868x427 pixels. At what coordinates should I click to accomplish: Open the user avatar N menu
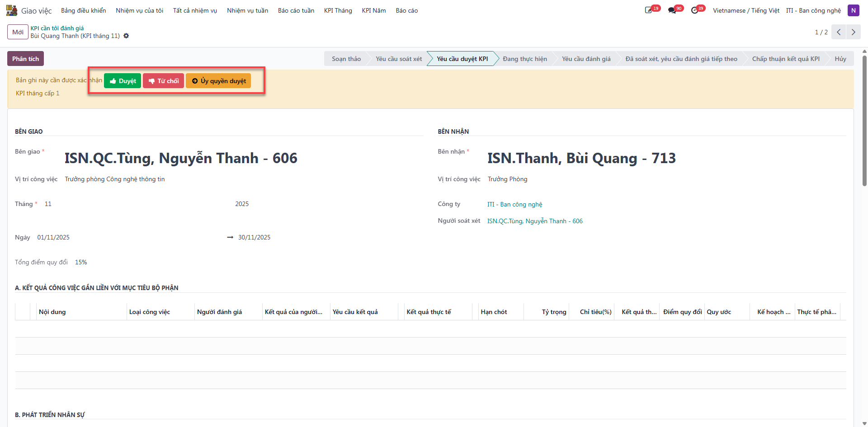854,10
